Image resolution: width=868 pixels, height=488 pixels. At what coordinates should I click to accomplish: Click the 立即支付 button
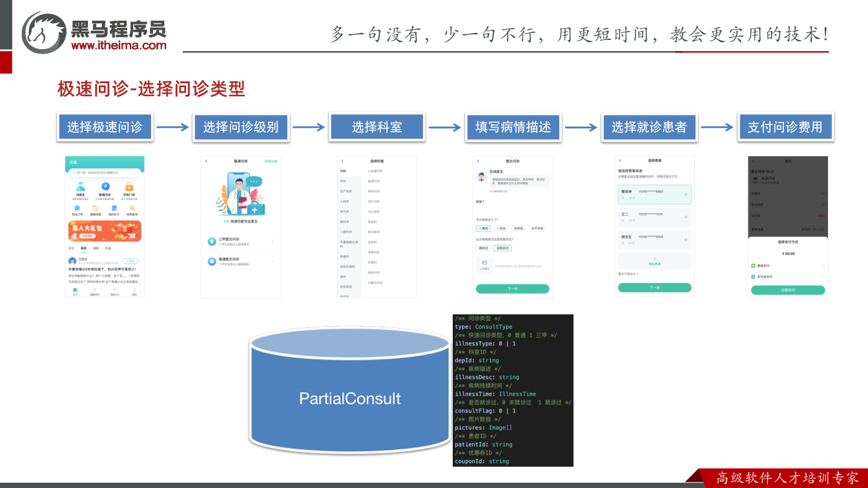coord(788,290)
